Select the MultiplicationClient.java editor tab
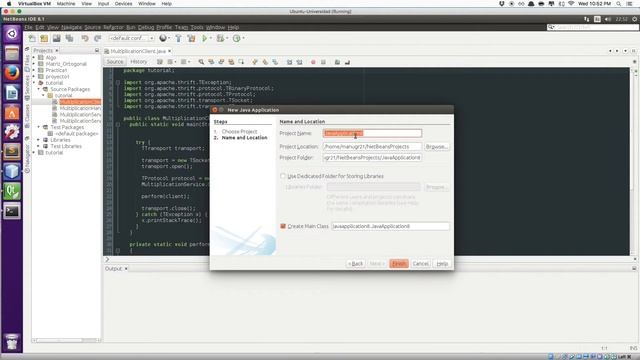The height and width of the screenshot is (360, 640). click(137, 51)
